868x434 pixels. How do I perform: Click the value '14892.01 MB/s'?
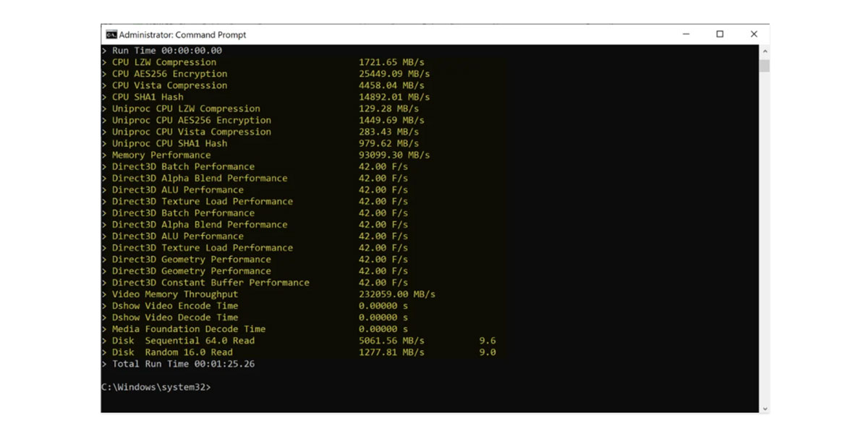[394, 97]
